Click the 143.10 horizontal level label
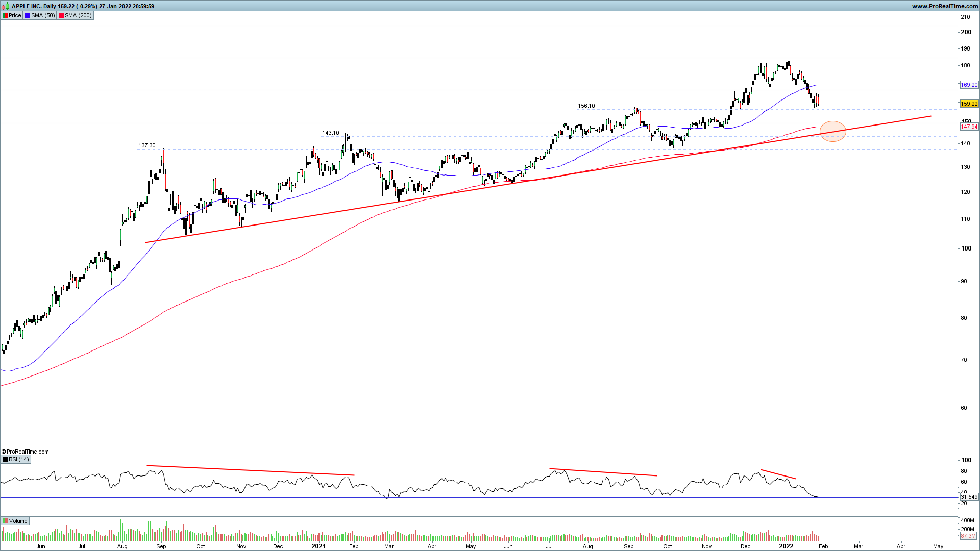This screenshot has height=551, width=980. click(330, 133)
